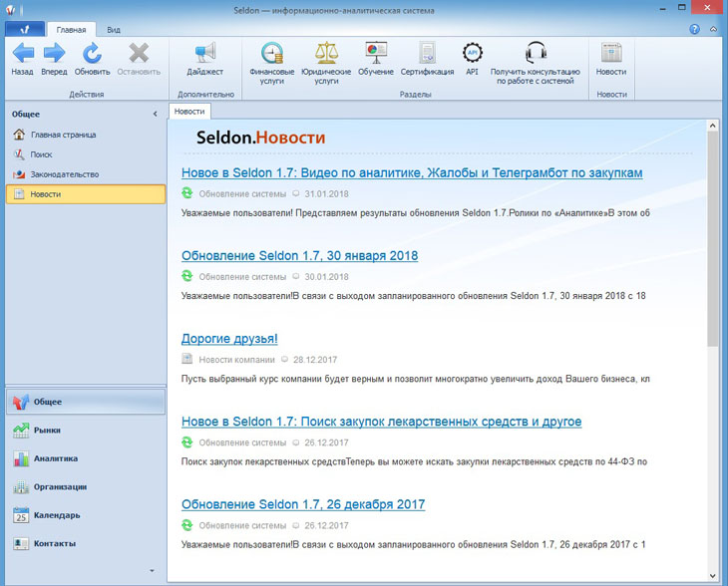Viewport: 728px width, 586px height.
Task: Select the Общее navigation group
Action: 86,402
